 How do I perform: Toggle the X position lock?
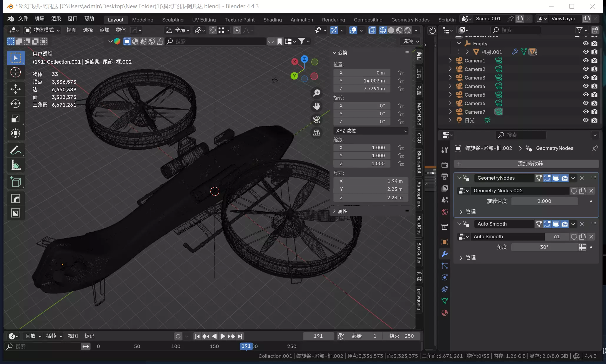401,73
